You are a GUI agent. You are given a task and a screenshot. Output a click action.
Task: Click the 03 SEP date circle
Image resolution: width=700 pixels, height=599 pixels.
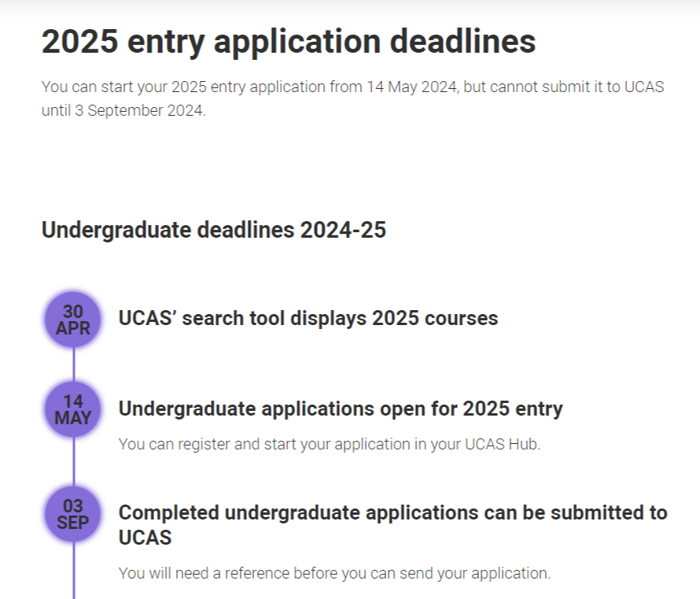point(73,514)
